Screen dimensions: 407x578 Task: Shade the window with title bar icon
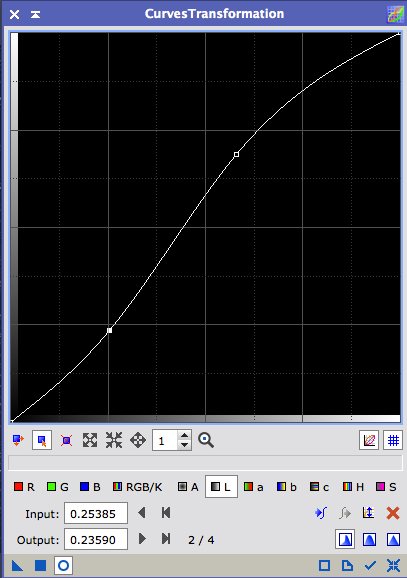[x=35, y=14]
